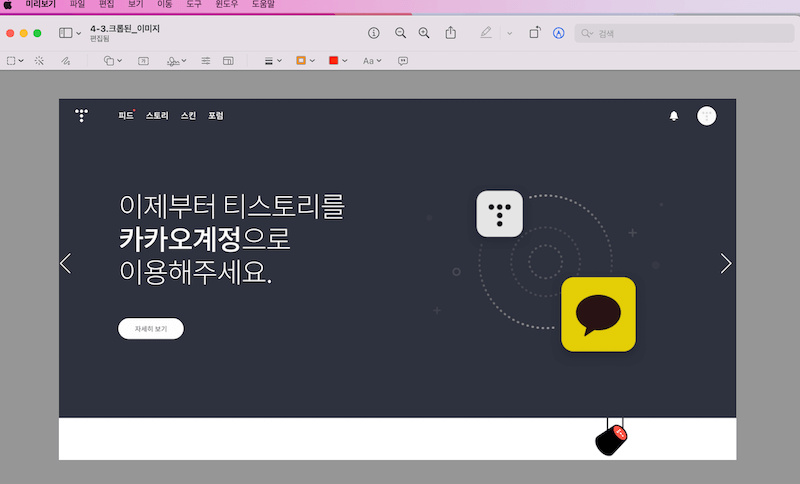The width and height of the screenshot is (800, 484).
Task: Select the highlight pen tool
Action: 486,33
